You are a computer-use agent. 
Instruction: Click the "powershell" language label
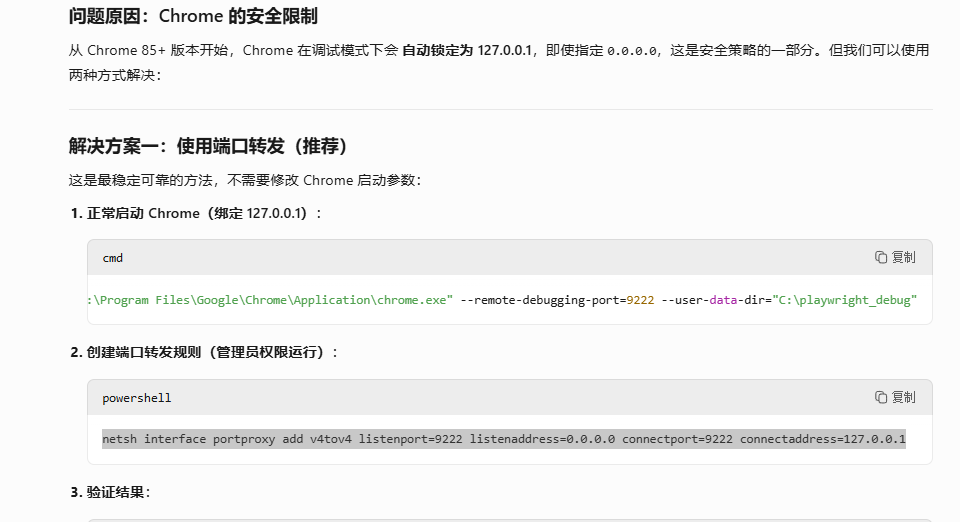(x=137, y=398)
